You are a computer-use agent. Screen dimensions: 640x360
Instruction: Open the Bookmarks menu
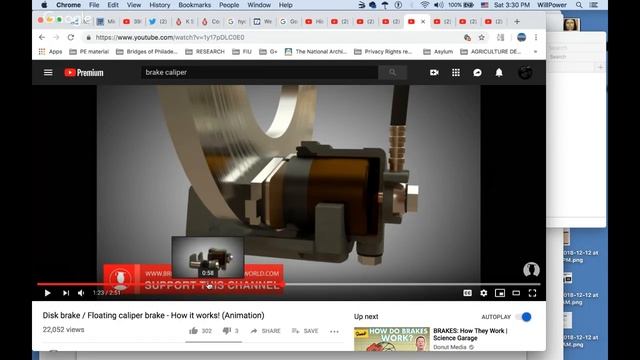click(195, 5)
